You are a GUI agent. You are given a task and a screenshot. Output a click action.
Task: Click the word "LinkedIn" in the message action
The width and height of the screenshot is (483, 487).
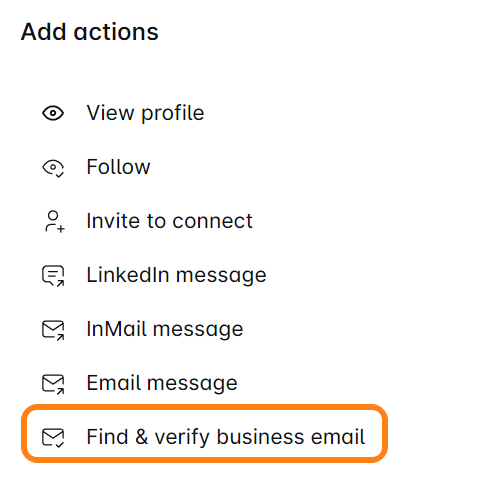(128, 275)
